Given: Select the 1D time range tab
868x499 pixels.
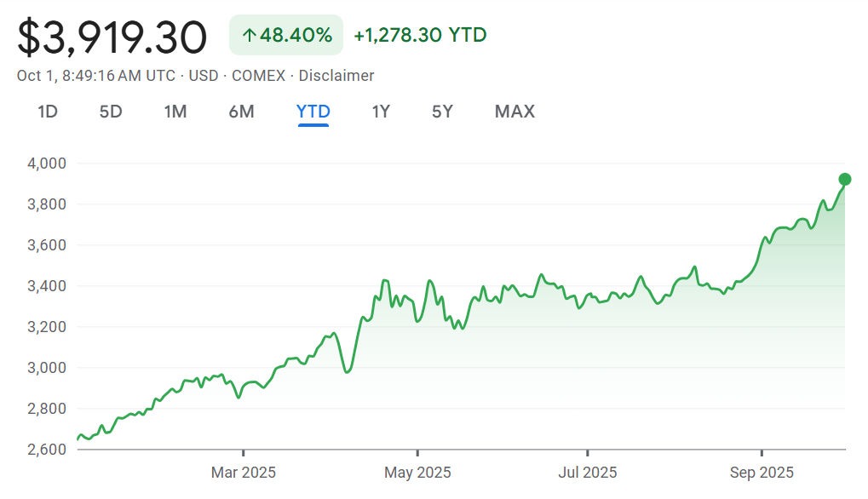Looking at the screenshot, I should click(x=48, y=112).
